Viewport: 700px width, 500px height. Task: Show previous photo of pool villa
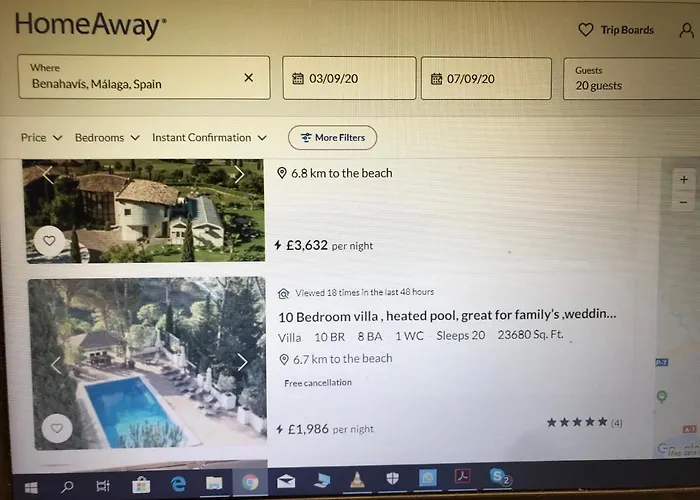pyautogui.click(x=55, y=365)
